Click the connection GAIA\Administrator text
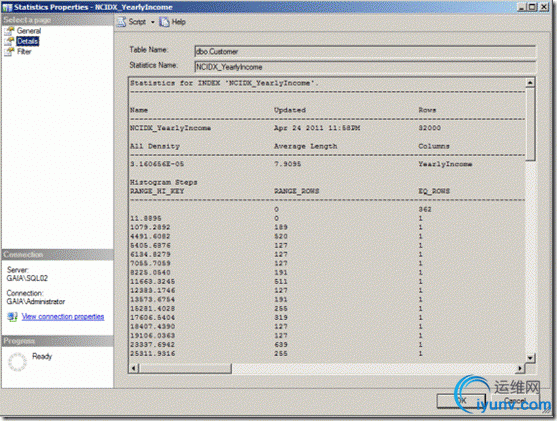 tap(36, 302)
